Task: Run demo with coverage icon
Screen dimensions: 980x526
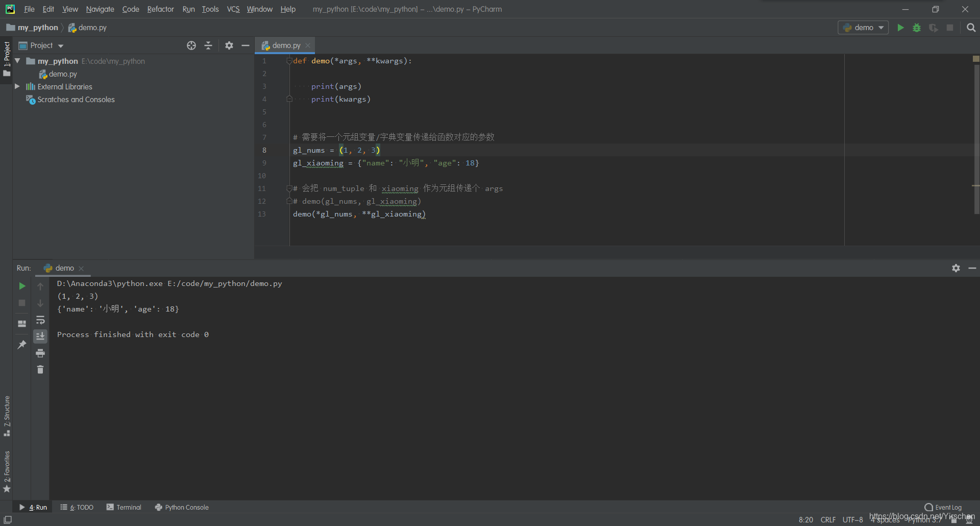Action: [934, 28]
